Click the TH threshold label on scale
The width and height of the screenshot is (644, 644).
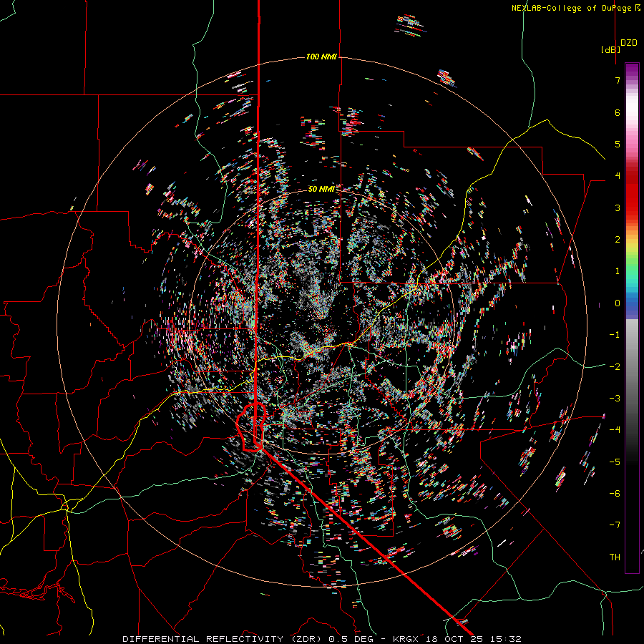(615, 557)
